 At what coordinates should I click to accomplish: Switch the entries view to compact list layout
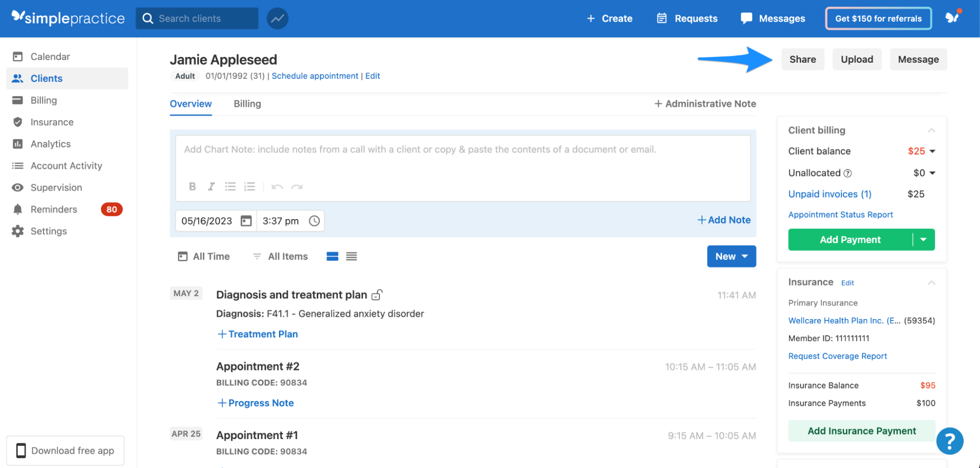point(352,256)
